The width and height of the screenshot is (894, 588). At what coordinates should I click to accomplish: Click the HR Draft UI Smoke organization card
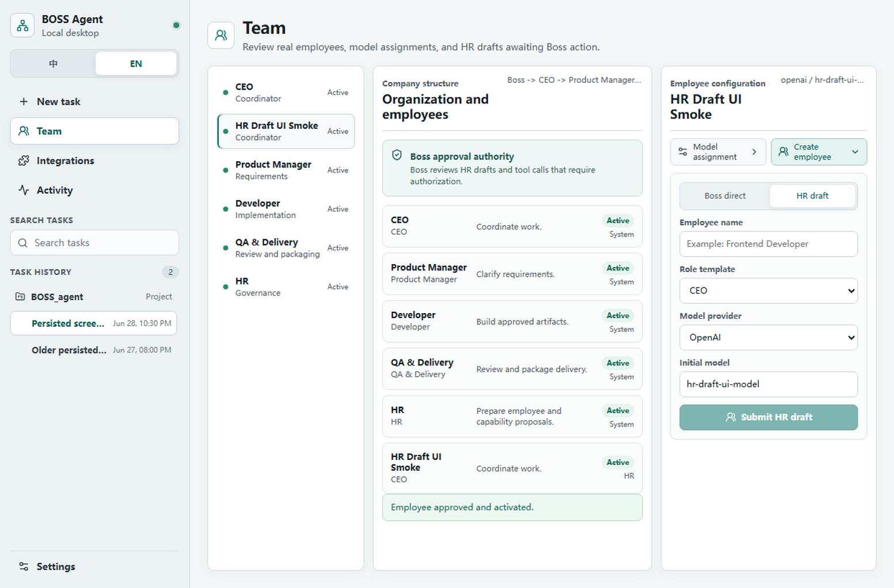click(512, 468)
